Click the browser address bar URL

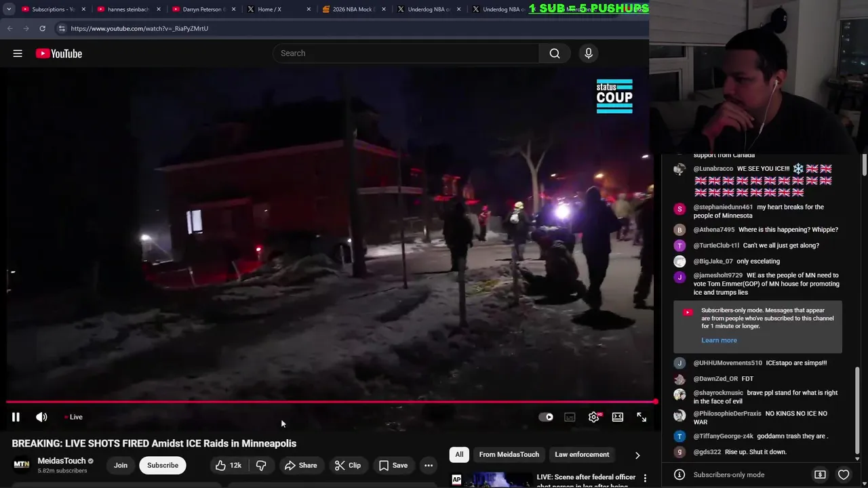coord(139,28)
